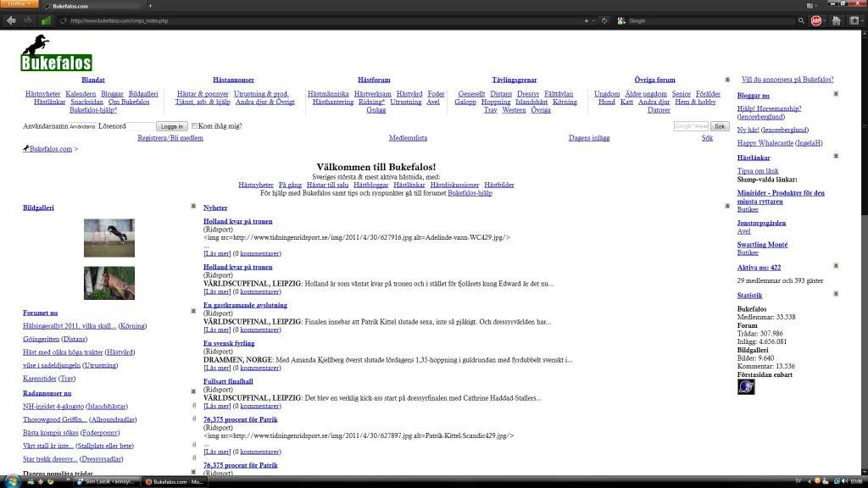This screenshot has width=868, height=488.
Task: Collapse the Nyheter block icon
Action: tap(727, 206)
